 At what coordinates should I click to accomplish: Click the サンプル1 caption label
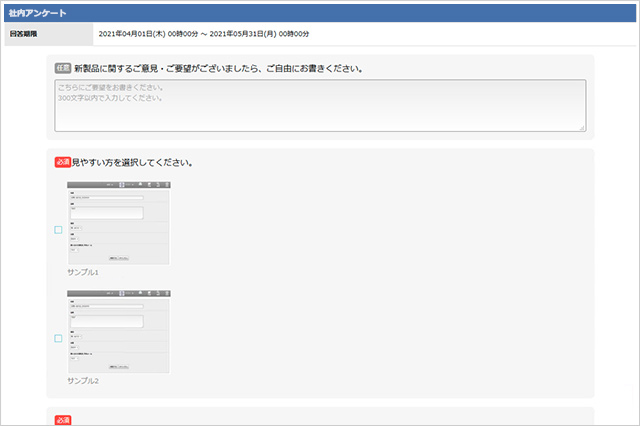(83, 272)
